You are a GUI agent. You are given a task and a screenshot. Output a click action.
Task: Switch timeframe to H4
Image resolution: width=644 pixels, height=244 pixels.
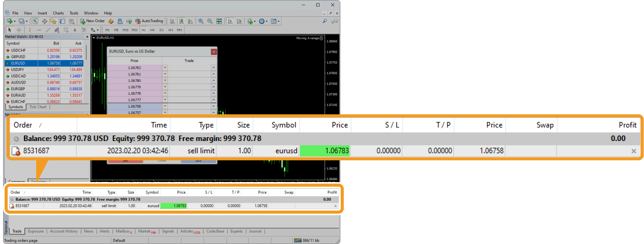pyautogui.click(x=152, y=30)
